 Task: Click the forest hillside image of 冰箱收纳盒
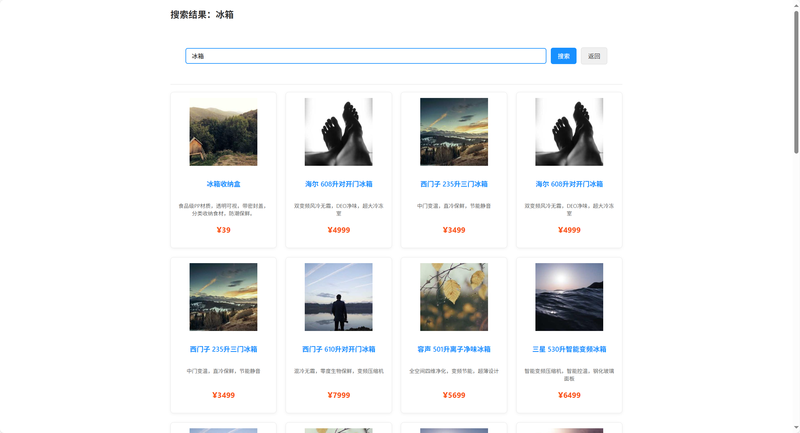tap(223, 132)
